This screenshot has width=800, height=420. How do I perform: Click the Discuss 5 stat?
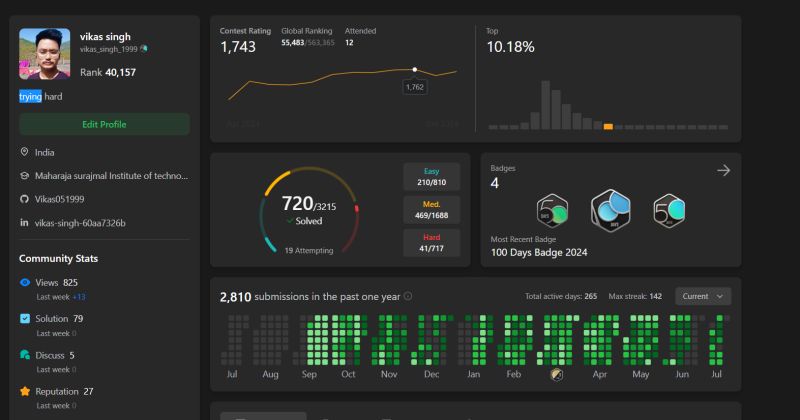click(55, 355)
